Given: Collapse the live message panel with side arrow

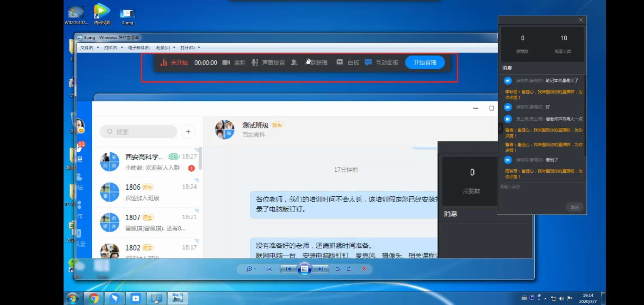Looking at the screenshot, I should 500,128.
